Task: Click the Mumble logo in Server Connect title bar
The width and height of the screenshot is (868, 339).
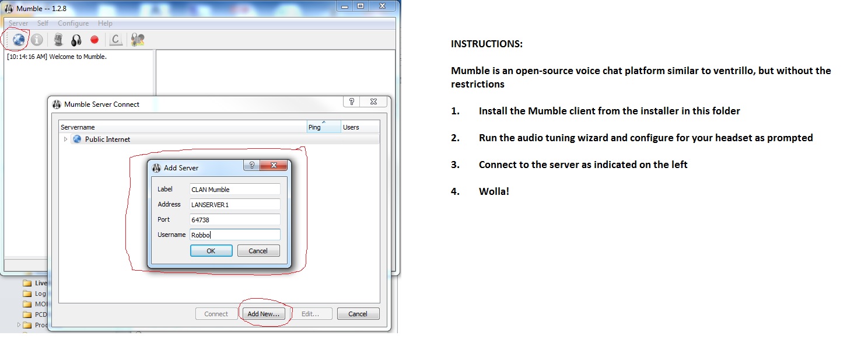Action: click(57, 104)
